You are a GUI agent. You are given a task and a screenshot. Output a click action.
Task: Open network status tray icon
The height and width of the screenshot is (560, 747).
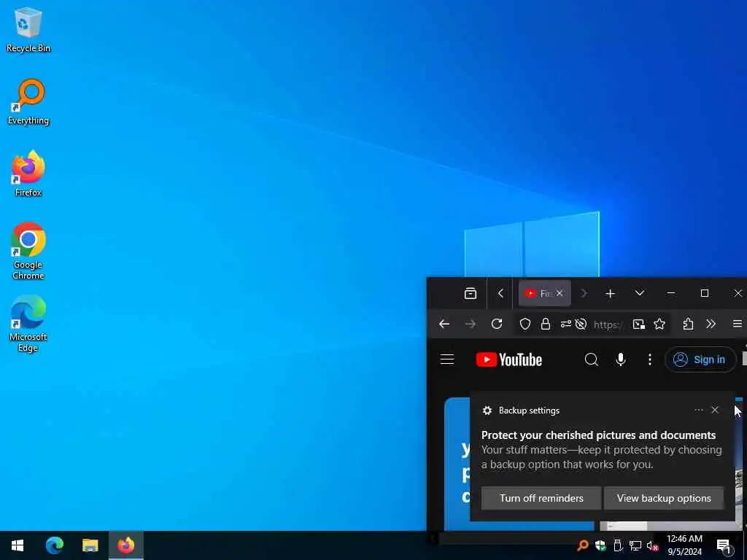pyautogui.click(x=635, y=545)
